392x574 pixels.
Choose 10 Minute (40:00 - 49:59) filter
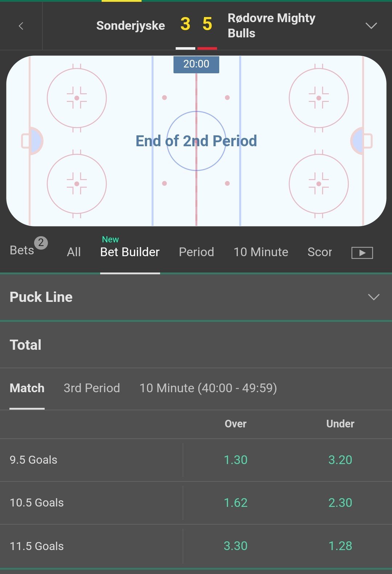coord(208,388)
